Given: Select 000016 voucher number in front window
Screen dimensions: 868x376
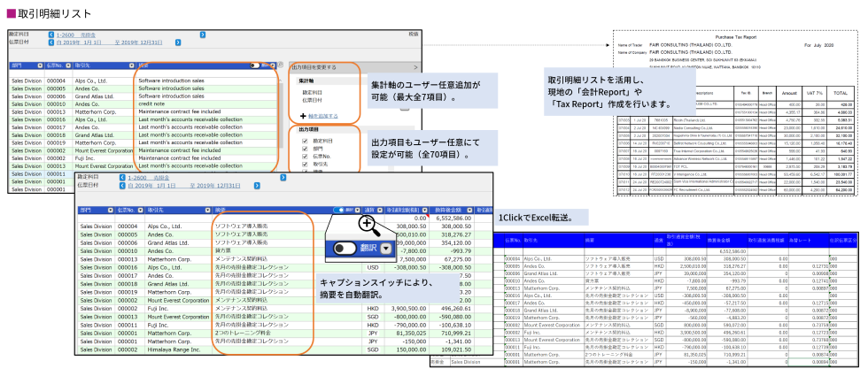Looking at the screenshot, I should 128,267.
